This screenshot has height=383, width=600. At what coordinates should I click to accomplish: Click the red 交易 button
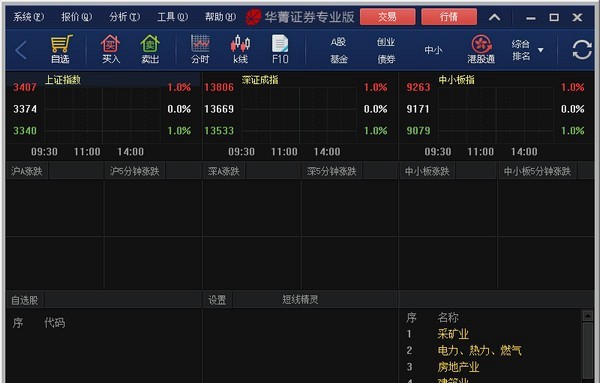pyautogui.click(x=388, y=17)
